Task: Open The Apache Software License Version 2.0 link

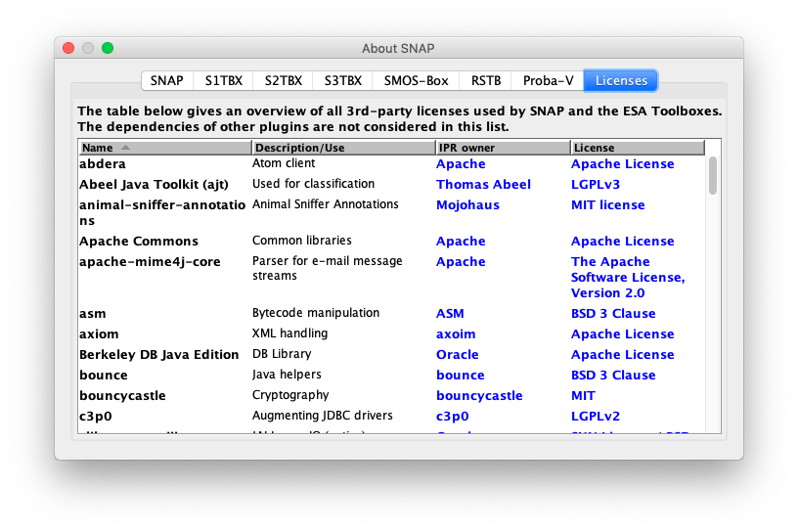Action: click(x=628, y=277)
